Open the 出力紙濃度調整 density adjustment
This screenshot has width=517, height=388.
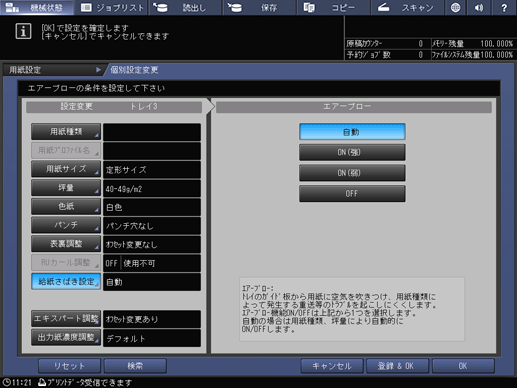[x=66, y=337]
